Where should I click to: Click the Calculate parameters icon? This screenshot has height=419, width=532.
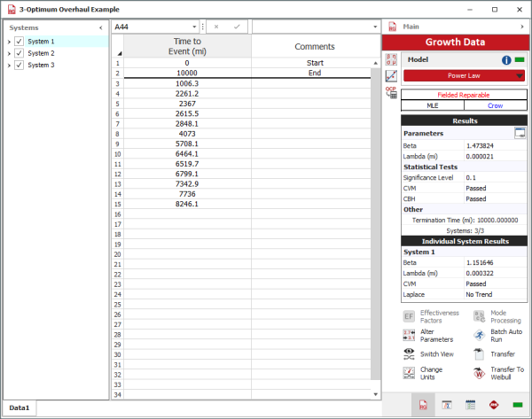[391, 60]
